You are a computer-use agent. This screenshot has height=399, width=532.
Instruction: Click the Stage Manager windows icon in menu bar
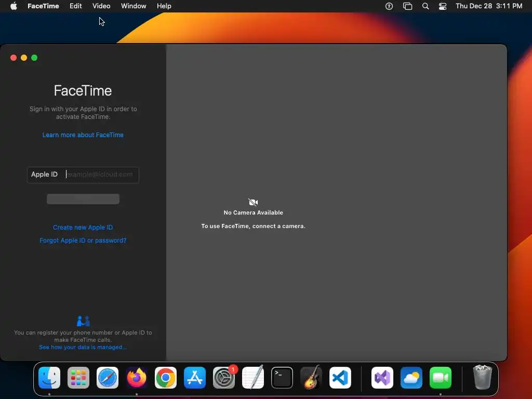point(407,6)
